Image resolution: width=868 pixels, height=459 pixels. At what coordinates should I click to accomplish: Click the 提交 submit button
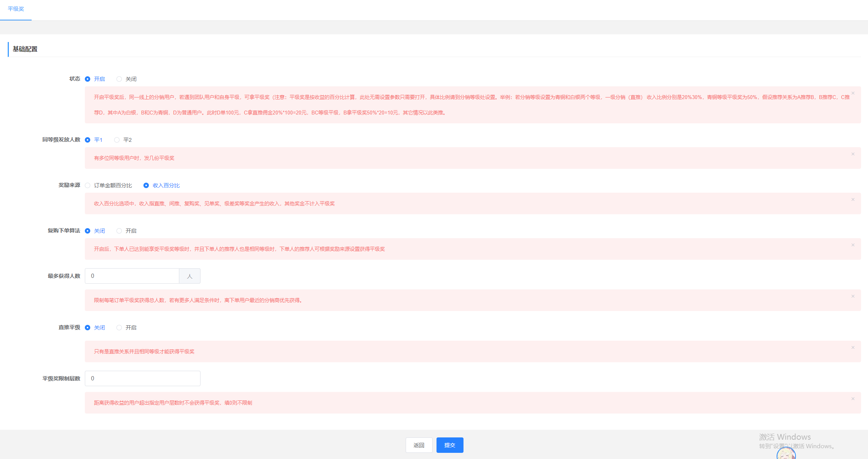[450, 445]
